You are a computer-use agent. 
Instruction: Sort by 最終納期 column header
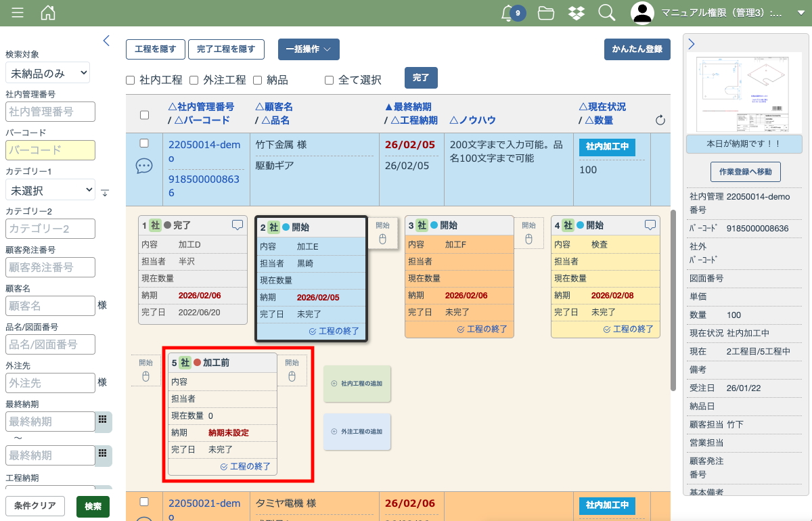pyautogui.click(x=408, y=107)
